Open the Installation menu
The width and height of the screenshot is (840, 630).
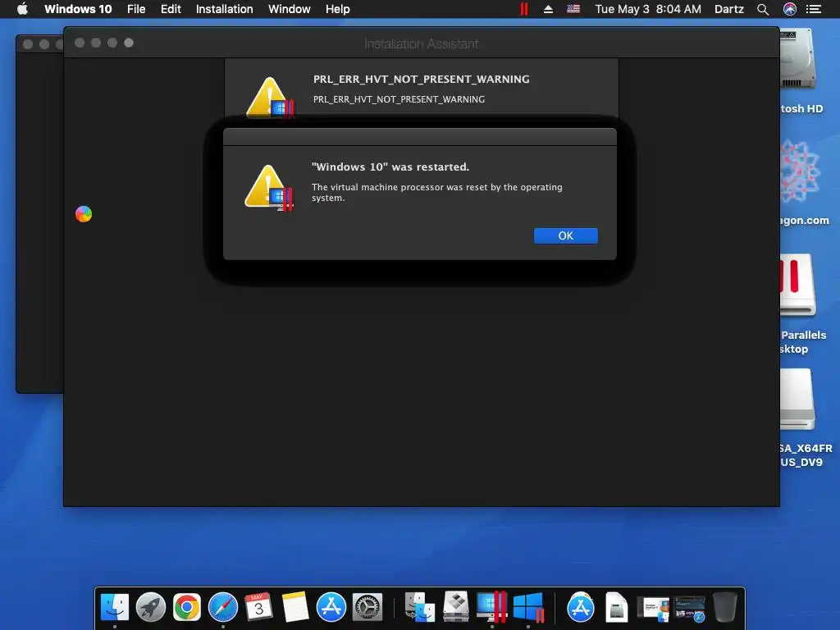[224, 9]
